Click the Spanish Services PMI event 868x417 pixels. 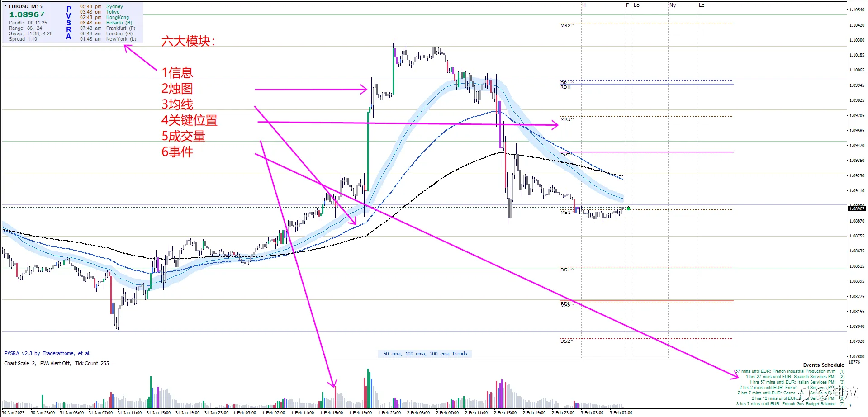point(795,377)
